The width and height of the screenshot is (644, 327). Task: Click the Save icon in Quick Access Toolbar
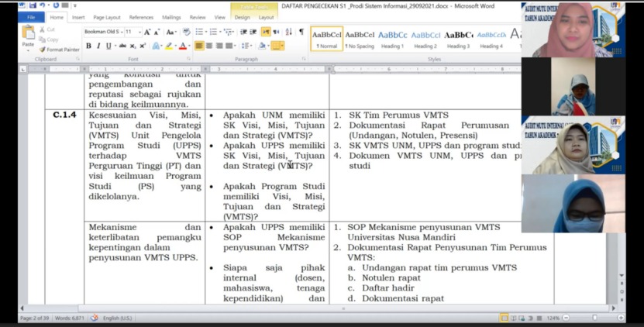(x=32, y=5)
